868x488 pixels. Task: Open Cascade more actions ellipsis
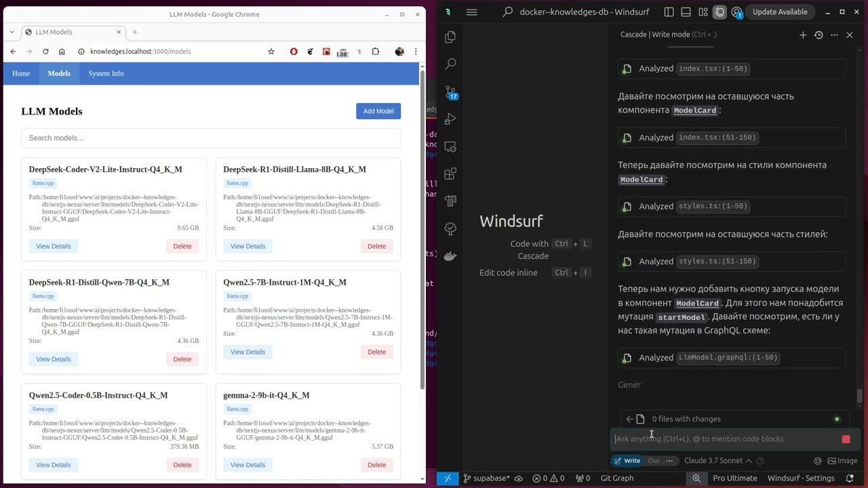tap(834, 35)
